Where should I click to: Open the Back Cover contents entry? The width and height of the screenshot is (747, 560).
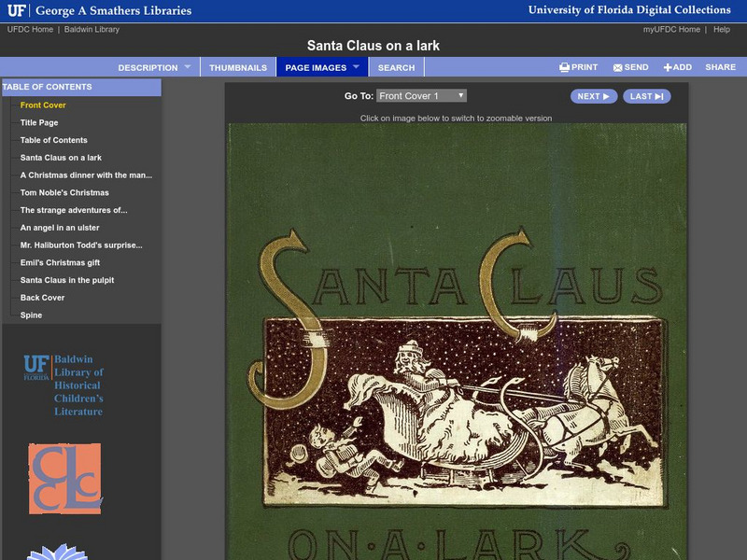point(43,298)
